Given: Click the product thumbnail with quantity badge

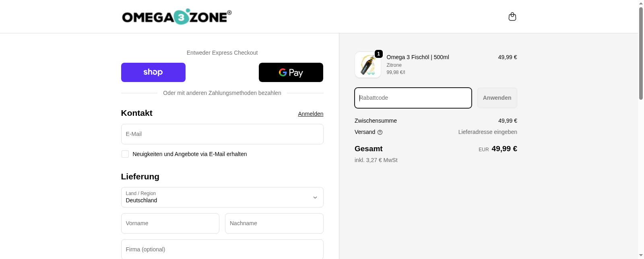Looking at the screenshot, I should pos(367,65).
